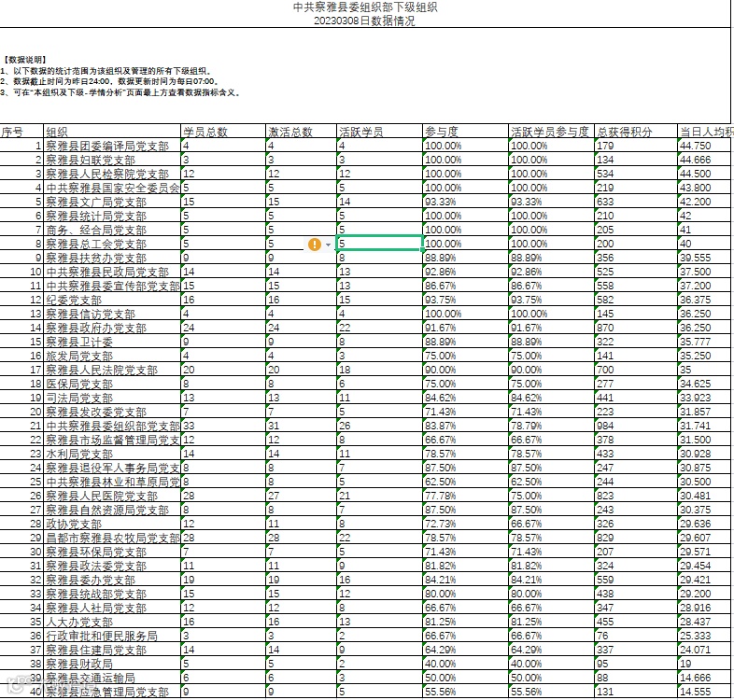Select cell 察雅县政法委党支部
This screenshot has height=700, width=734.
point(112,566)
